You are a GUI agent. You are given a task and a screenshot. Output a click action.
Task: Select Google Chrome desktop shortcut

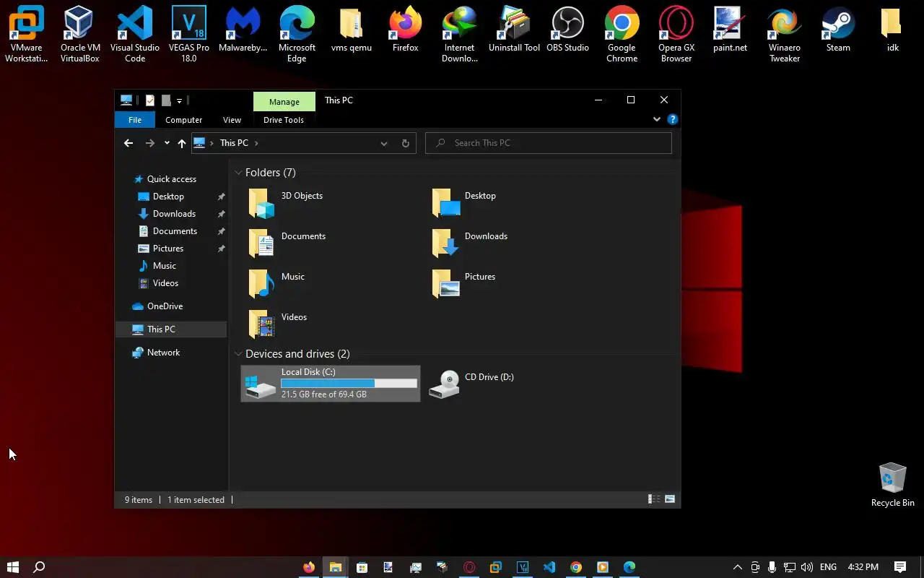pyautogui.click(x=622, y=34)
